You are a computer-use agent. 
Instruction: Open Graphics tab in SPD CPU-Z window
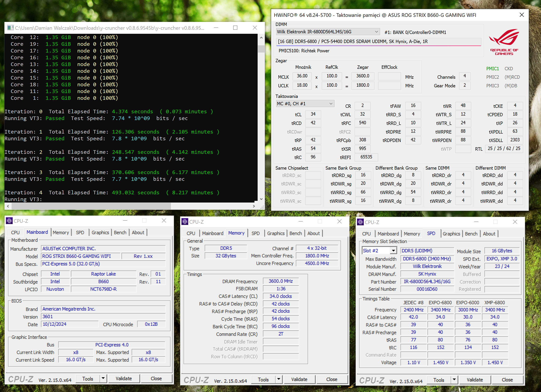pyautogui.click(x=451, y=234)
